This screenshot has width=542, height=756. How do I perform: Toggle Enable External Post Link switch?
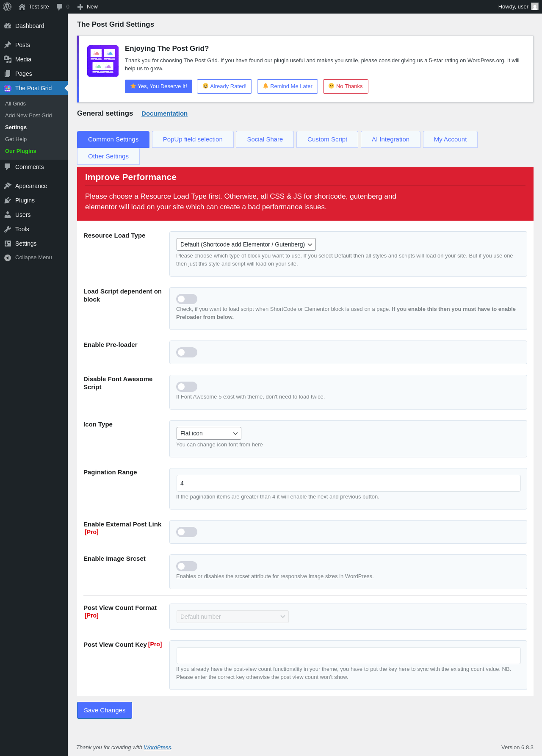187,532
